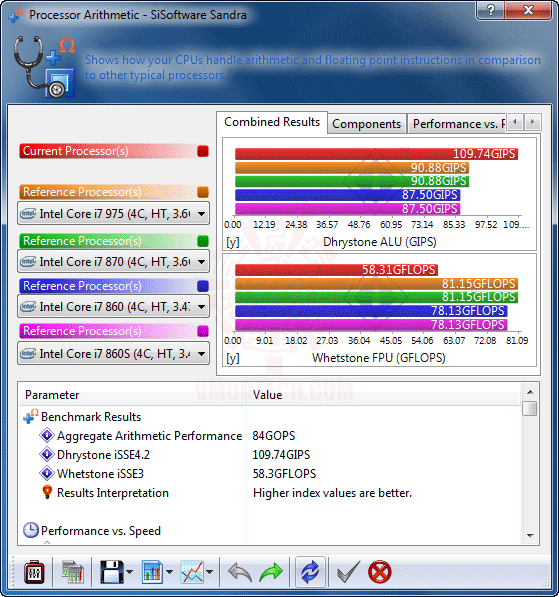The image size is (559, 597).
Task: Click the magenta 78.13GFLOPS bar
Action: [x=371, y=325]
